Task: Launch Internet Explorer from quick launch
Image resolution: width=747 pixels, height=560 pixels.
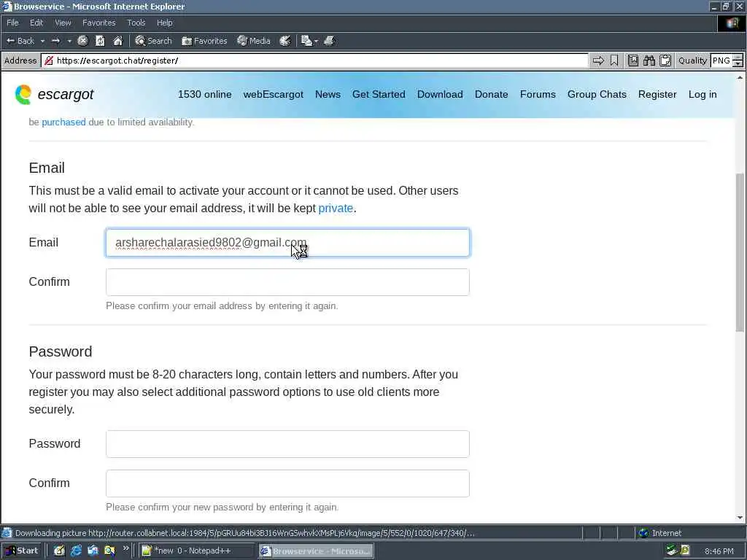Action: pyautogui.click(x=76, y=551)
